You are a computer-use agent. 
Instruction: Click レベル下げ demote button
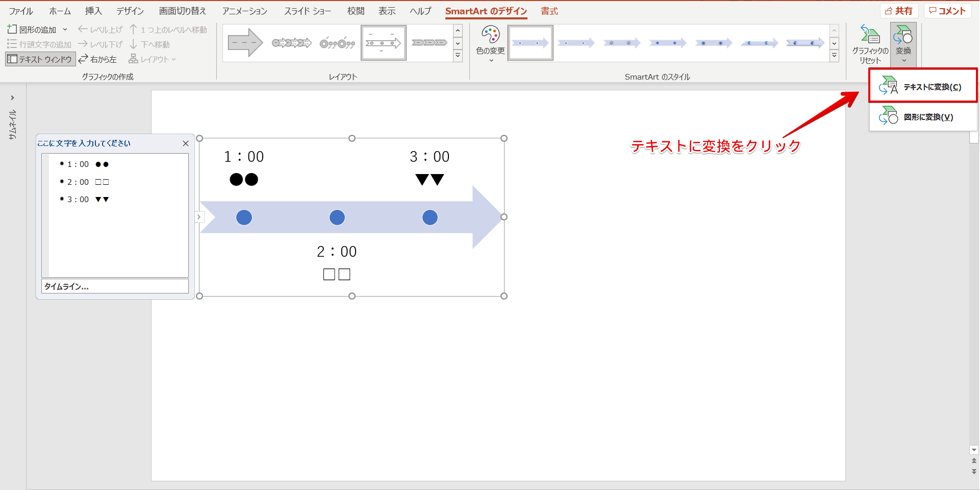click(100, 44)
